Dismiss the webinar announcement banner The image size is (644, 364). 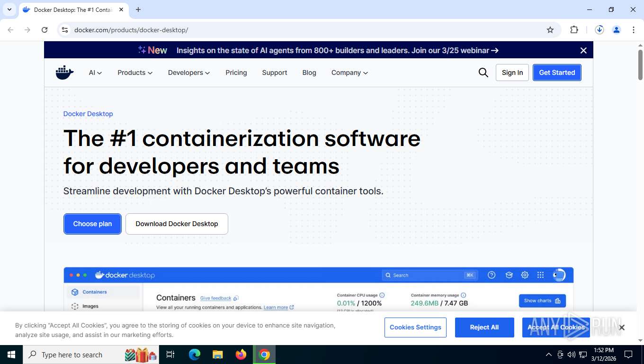[583, 50]
